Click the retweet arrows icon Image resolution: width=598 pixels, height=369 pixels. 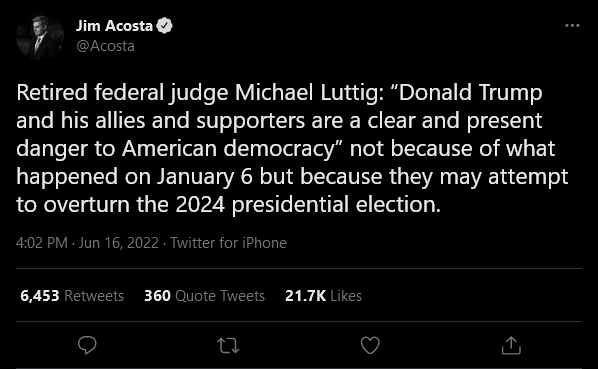228,346
